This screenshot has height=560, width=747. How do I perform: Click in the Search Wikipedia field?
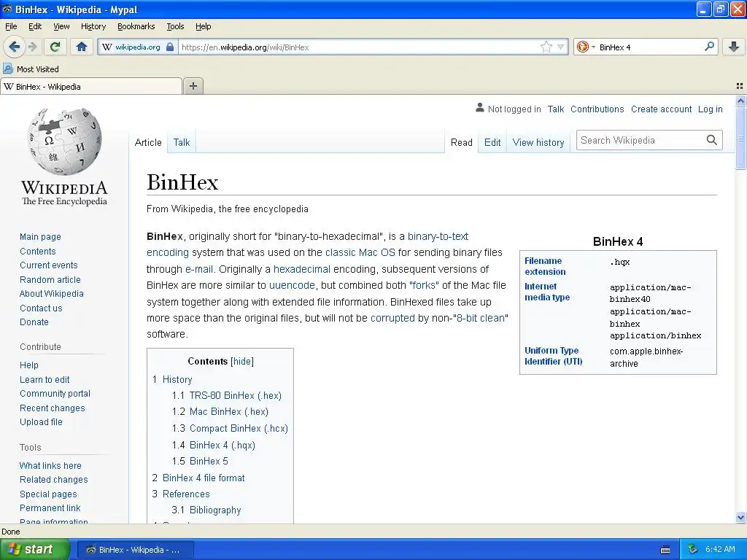[x=640, y=140]
